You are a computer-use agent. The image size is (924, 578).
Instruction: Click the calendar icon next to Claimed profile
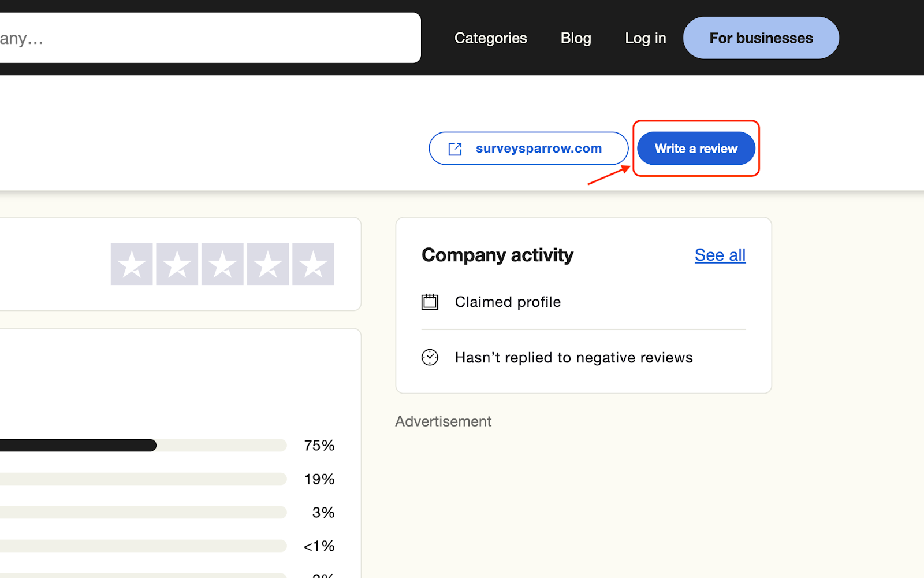click(430, 302)
